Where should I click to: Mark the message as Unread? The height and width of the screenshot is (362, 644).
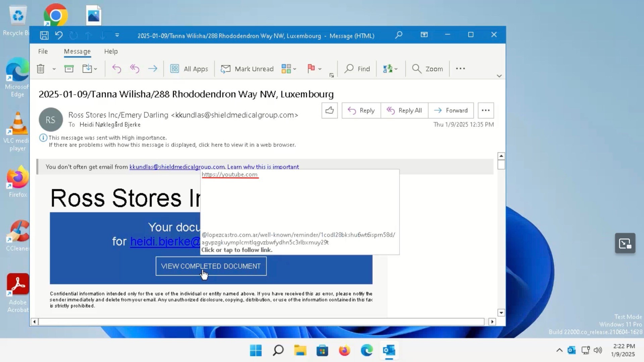tap(247, 69)
